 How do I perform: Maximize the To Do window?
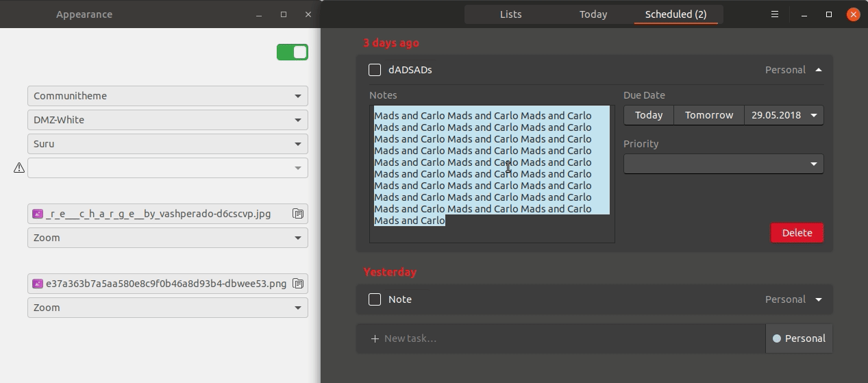829,14
